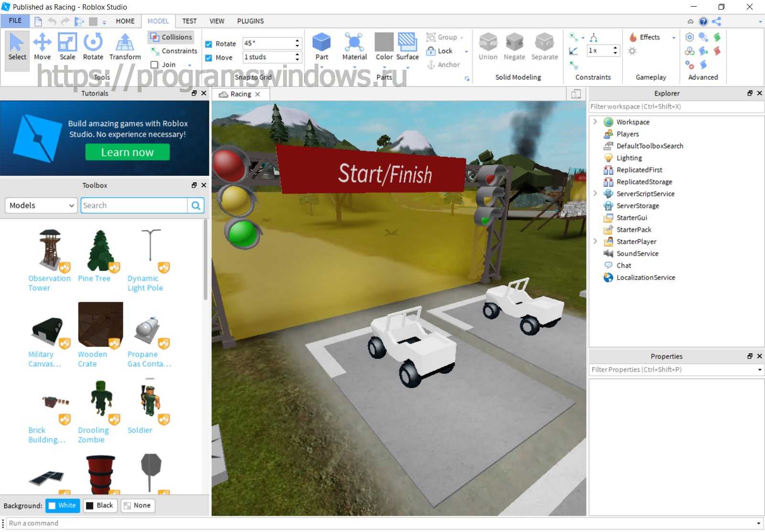Viewport: 765px width, 532px height.
Task: Open the Observation Tower model link
Action: point(49,283)
